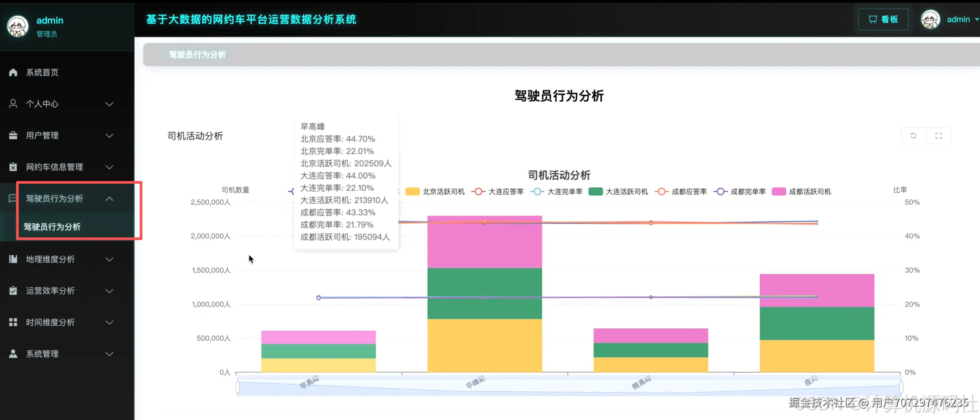
Task: Click the admin avatar in the sidebar header
Action: click(18, 26)
